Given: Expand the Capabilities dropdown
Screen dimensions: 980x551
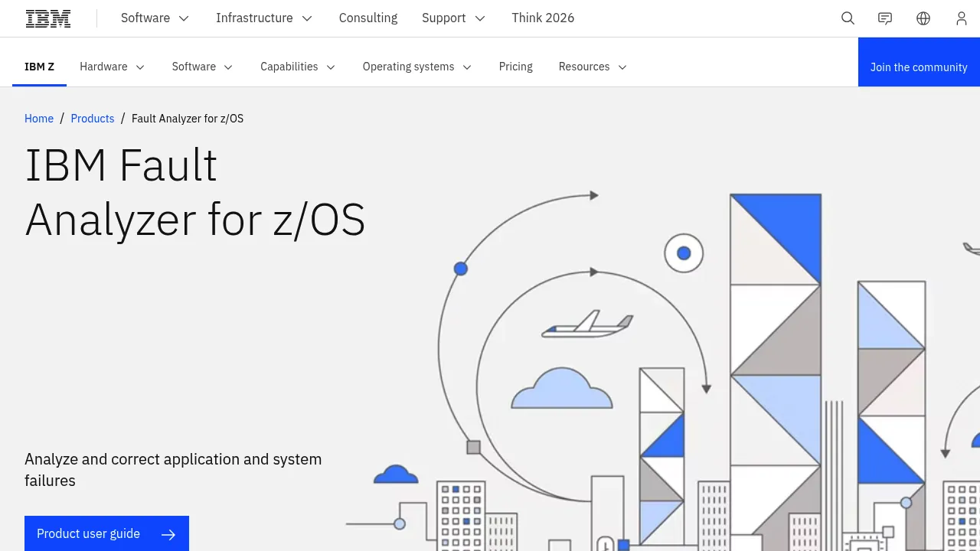Looking at the screenshot, I should click(x=298, y=67).
